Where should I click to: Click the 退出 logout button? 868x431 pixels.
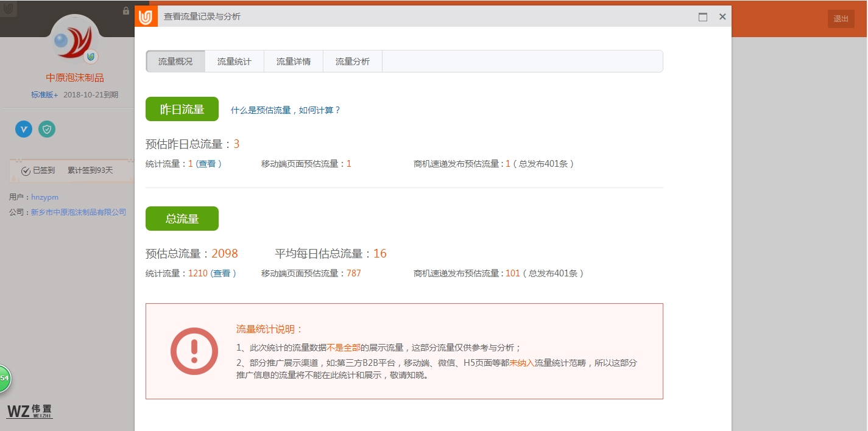pyautogui.click(x=841, y=19)
